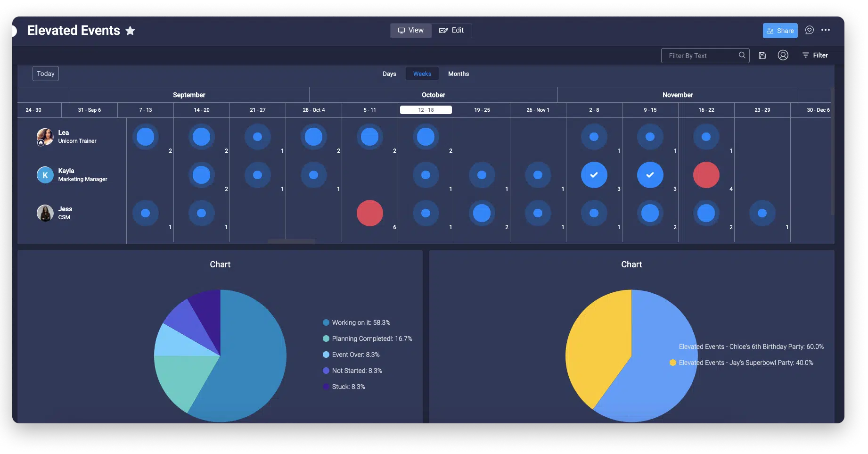The image size is (868, 454).
Task: Click the favorite star next to Elevated Events
Action: (x=130, y=31)
